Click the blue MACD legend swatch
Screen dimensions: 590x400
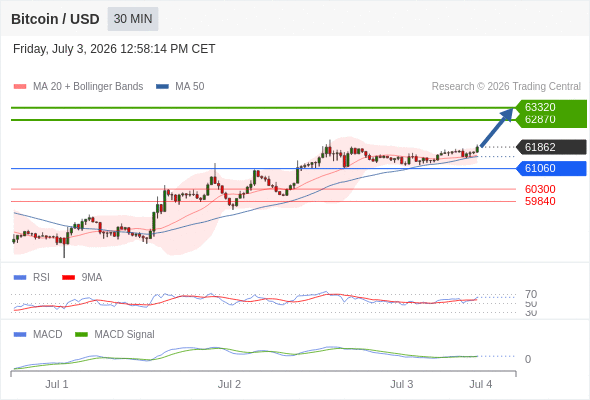20,334
